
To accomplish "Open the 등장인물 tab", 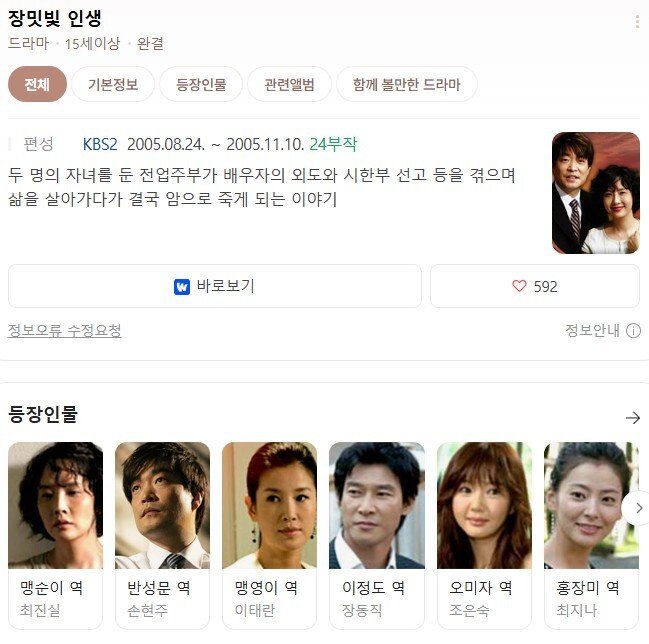I will tap(201, 84).
